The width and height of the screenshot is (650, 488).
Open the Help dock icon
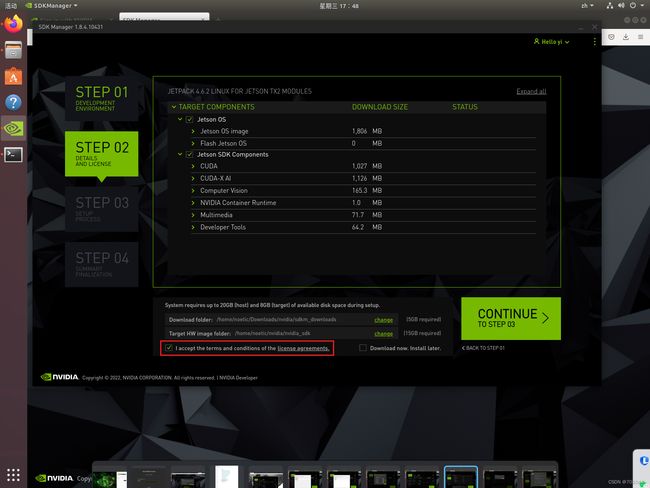[x=13, y=102]
